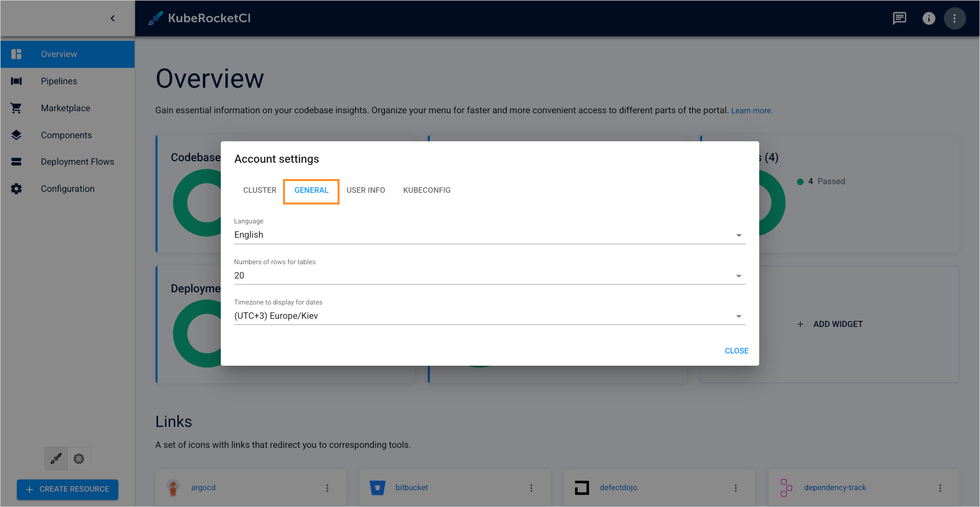Viewport: 980px width, 507px height.
Task: Click the Configuration gear icon
Action: pos(16,189)
